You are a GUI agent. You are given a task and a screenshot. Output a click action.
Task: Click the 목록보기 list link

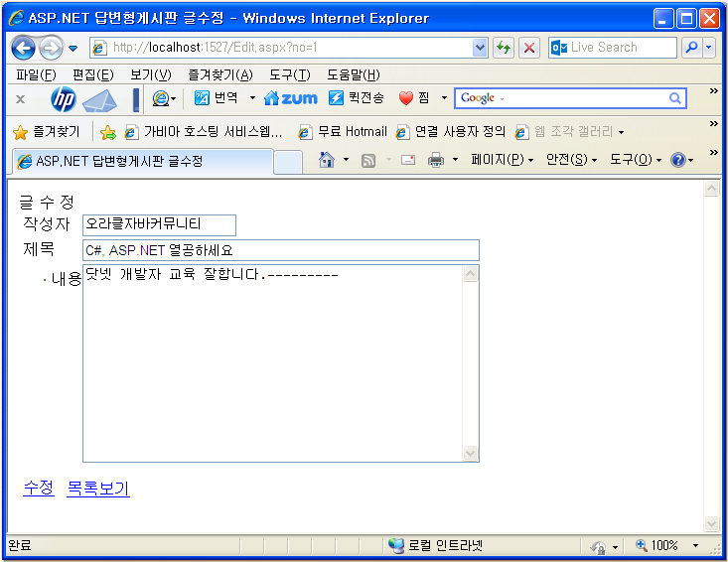[x=98, y=489]
